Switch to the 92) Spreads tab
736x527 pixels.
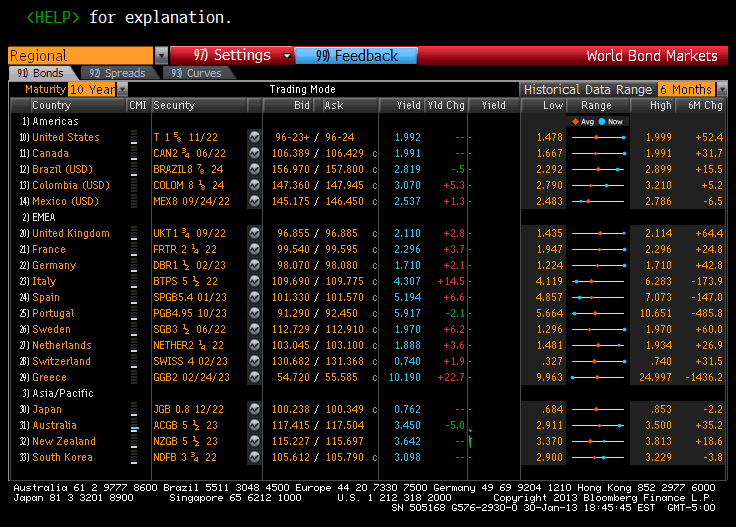pos(117,73)
